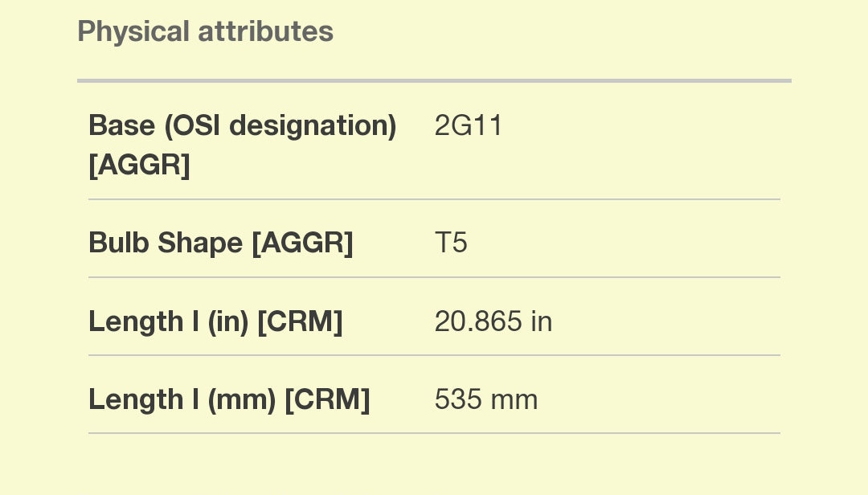Select the Length l (in) label

coord(169,321)
